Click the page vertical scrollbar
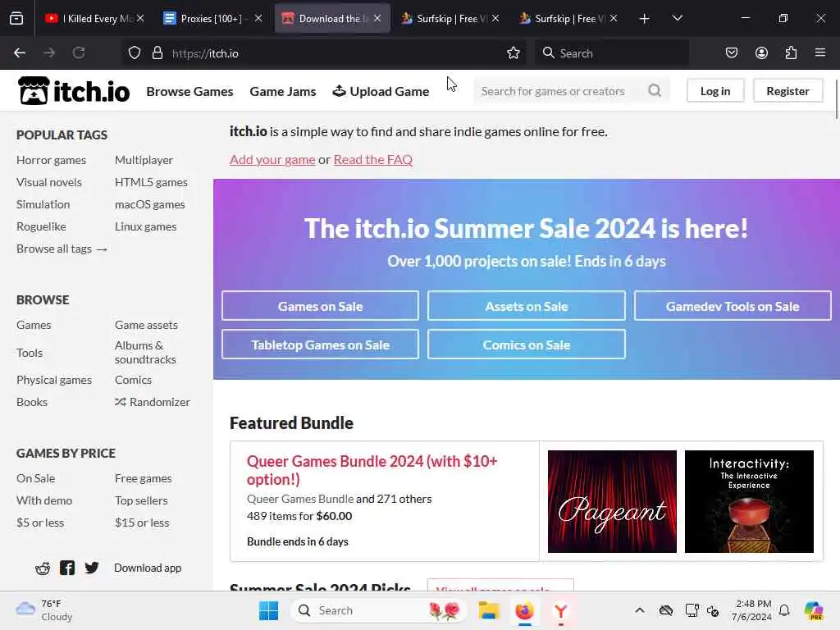The width and height of the screenshot is (840, 630). click(836, 99)
